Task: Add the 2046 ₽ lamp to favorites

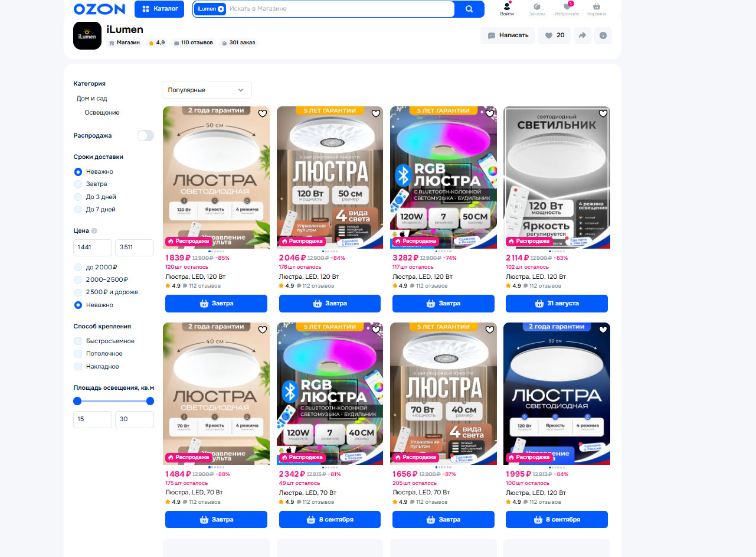Action: 376,114
